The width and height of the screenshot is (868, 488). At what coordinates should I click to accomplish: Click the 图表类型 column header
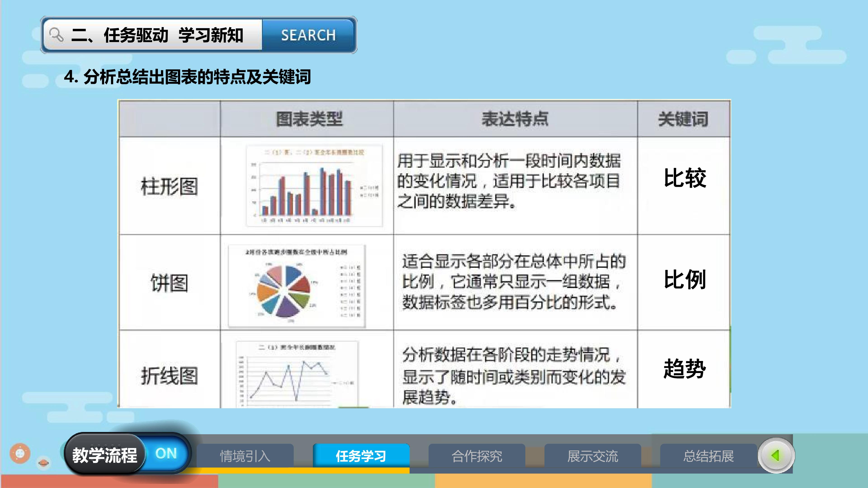309,119
